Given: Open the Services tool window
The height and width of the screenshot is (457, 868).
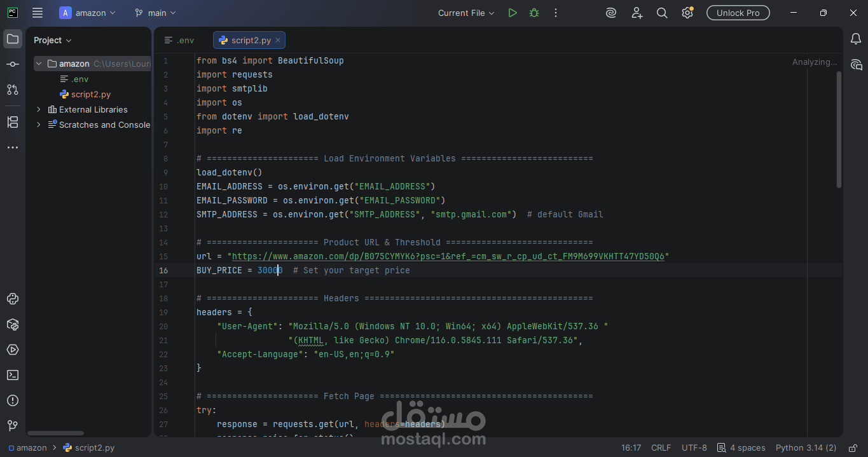Looking at the screenshot, I should coord(12,350).
